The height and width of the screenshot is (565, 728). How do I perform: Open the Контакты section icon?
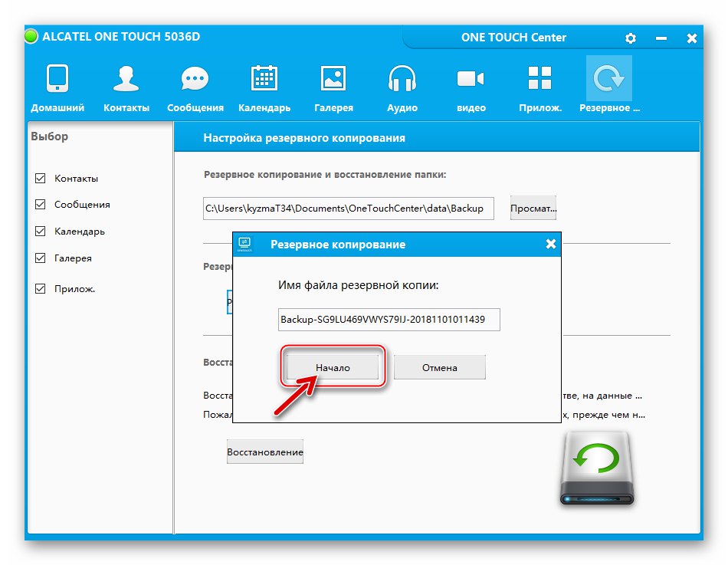pyautogui.click(x=126, y=87)
